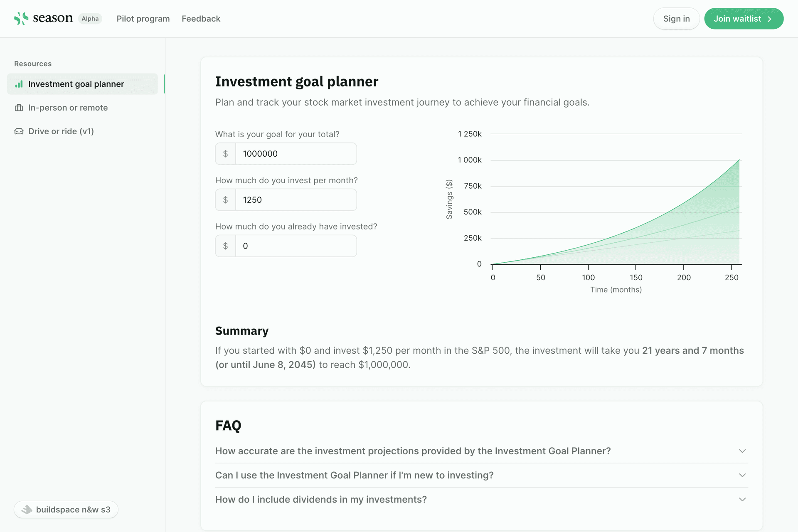Focus the invest per month field
Screen dimensions: 798x532
coord(296,200)
